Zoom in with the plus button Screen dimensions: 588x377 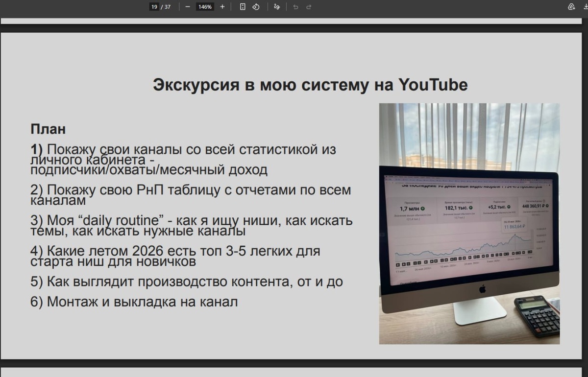(x=222, y=7)
